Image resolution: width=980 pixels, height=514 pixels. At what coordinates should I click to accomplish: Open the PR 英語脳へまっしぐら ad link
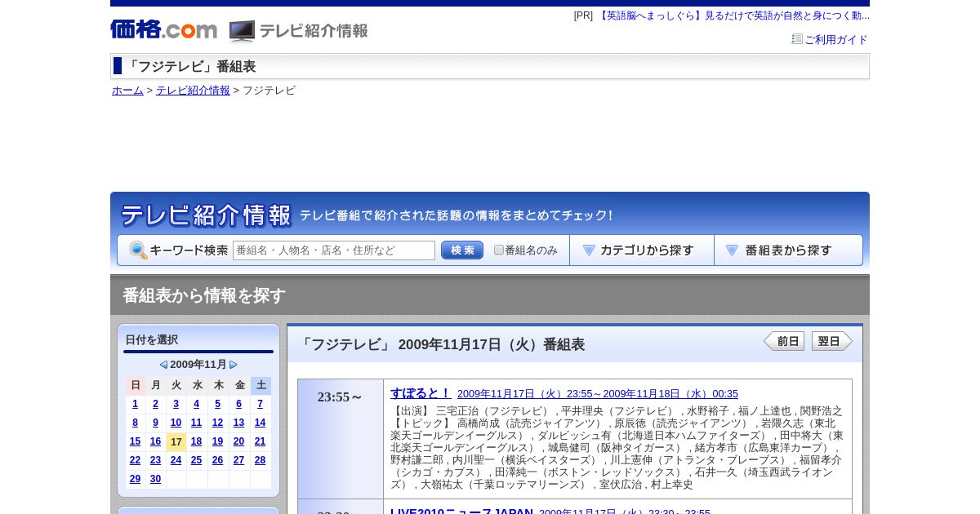733,16
